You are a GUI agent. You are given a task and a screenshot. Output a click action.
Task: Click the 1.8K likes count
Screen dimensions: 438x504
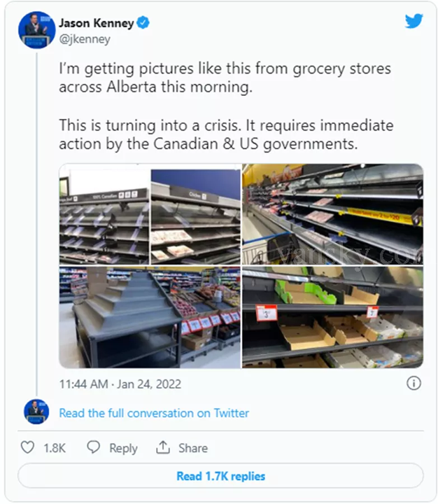[x=55, y=449]
